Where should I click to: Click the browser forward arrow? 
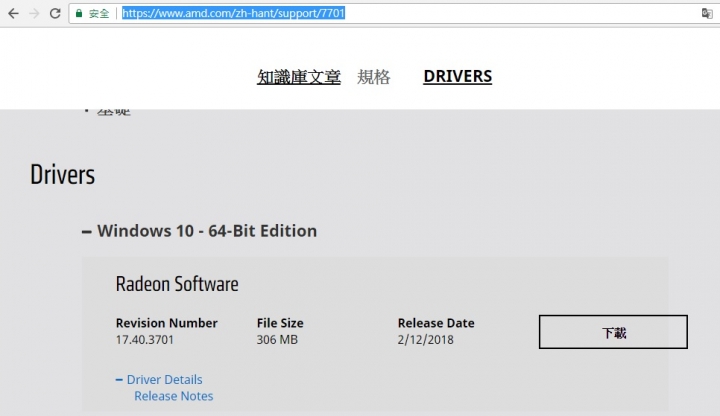point(34,13)
